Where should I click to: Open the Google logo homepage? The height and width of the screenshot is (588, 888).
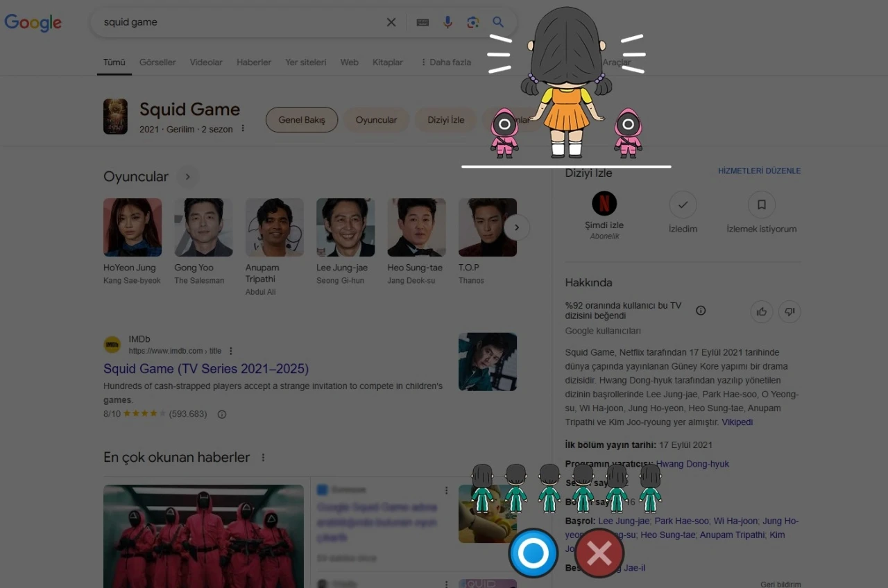pos(33,22)
